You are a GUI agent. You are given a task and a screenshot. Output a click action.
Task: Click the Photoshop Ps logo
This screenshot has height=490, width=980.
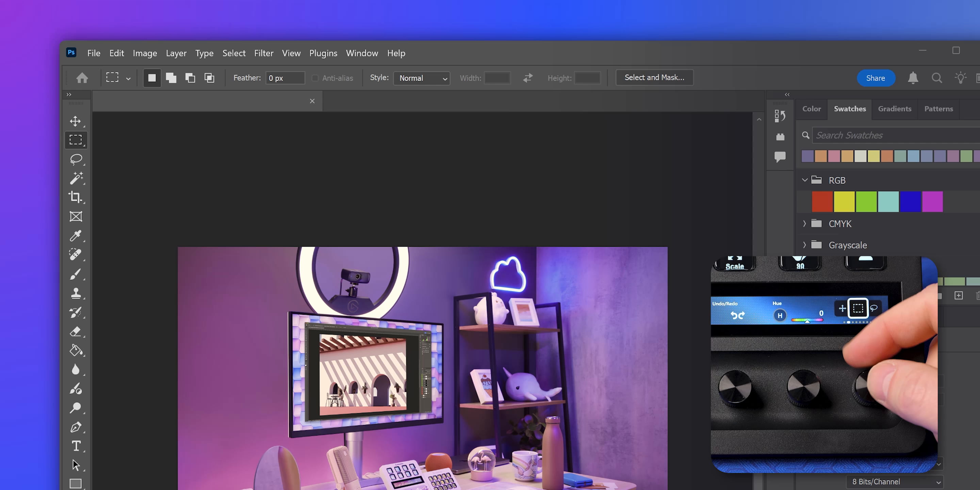[71, 52]
